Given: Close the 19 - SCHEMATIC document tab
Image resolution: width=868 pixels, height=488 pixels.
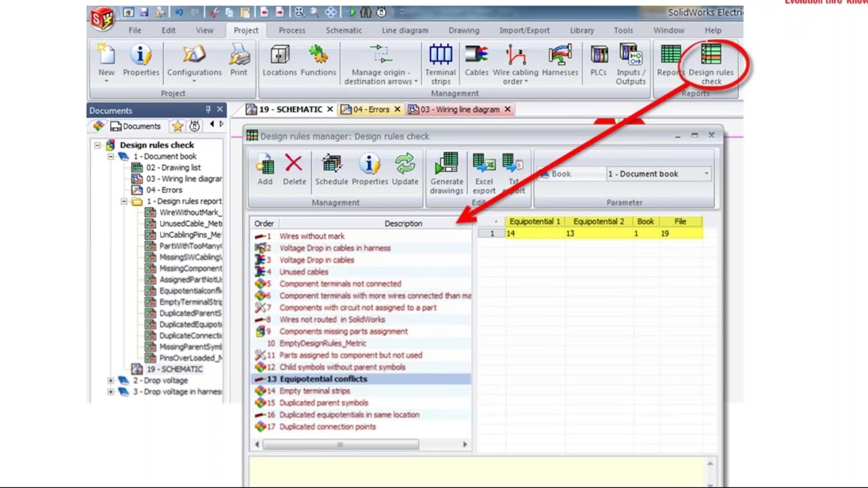Looking at the screenshot, I should pos(330,109).
